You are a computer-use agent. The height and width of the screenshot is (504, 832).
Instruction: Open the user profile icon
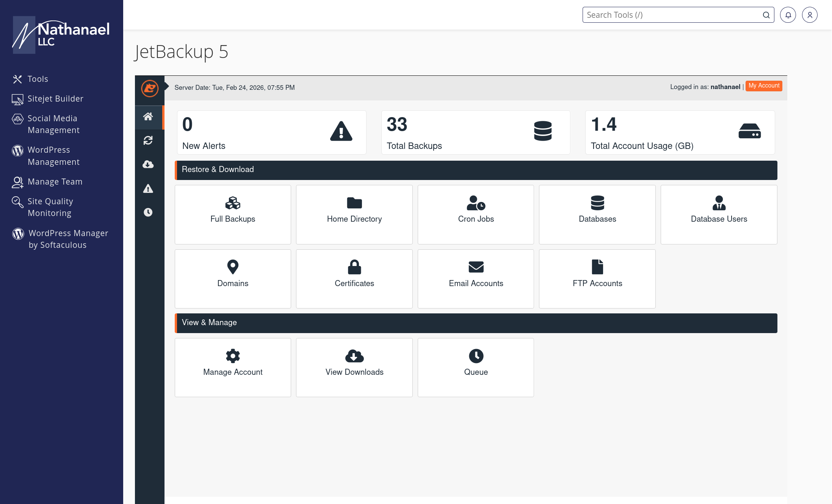tap(810, 15)
